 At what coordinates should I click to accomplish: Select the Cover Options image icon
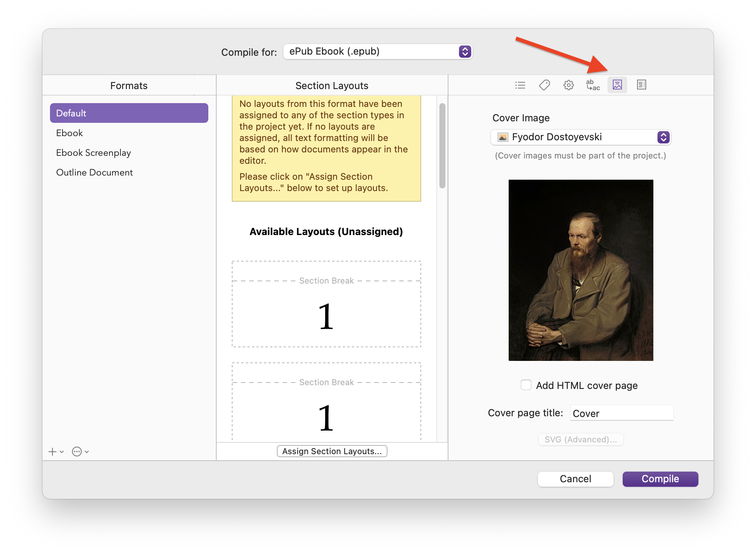[617, 85]
